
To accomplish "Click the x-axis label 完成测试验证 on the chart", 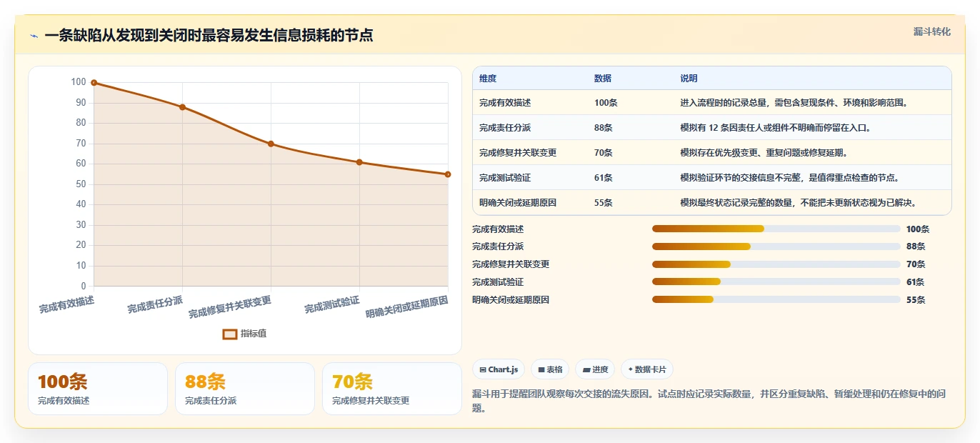I will [331, 304].
